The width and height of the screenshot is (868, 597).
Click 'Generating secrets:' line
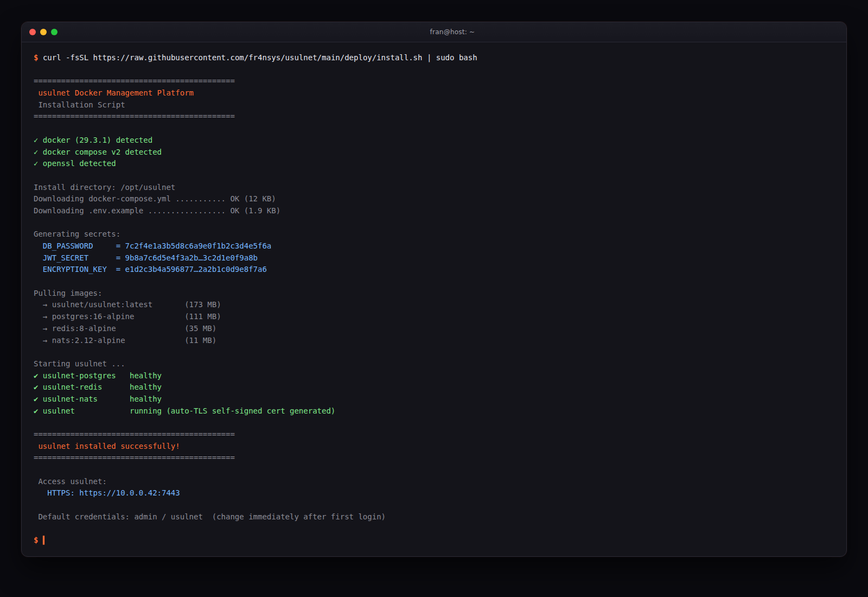(x=77, y=234)
